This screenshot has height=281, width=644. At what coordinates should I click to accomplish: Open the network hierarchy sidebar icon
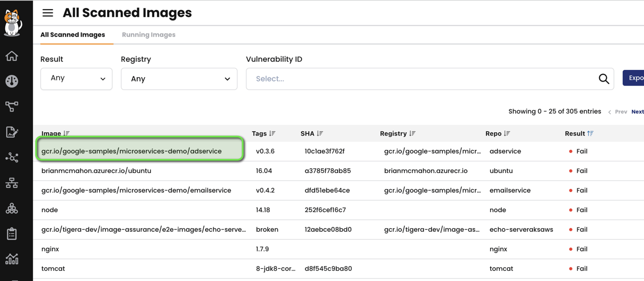click(12, 183)
